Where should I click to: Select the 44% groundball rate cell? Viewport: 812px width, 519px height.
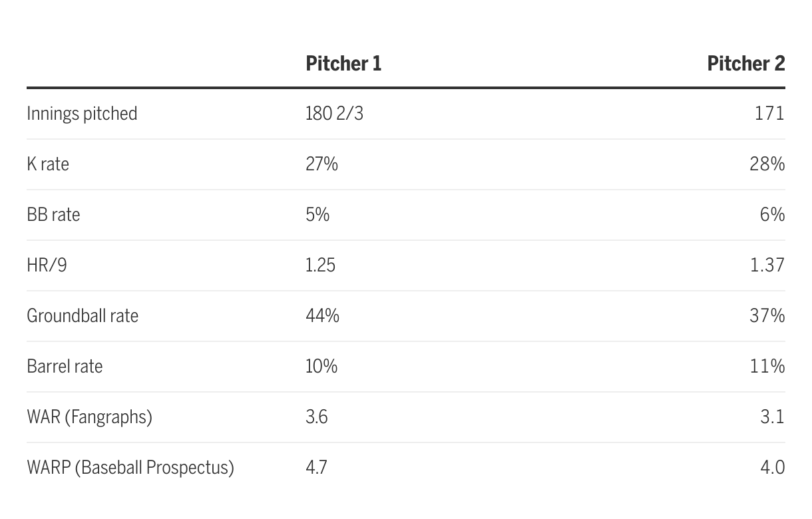(322, 315)
